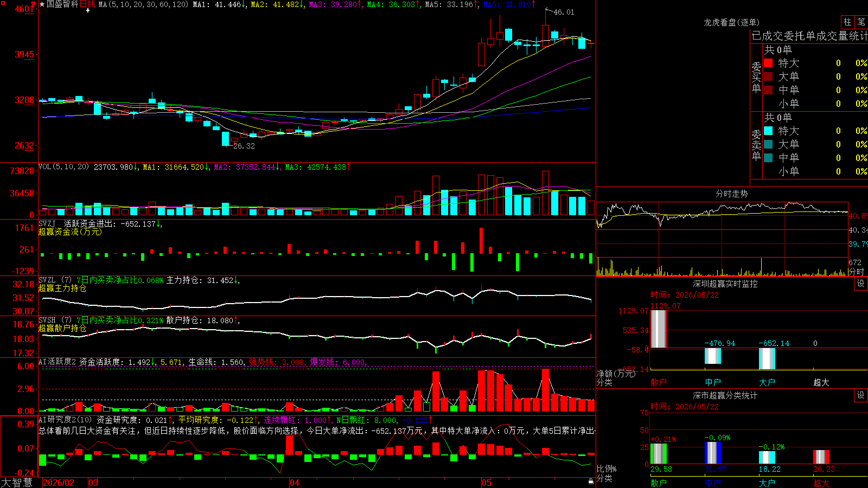
Task: Click the 小单 row under 委买单
Action: pos(816,104)
